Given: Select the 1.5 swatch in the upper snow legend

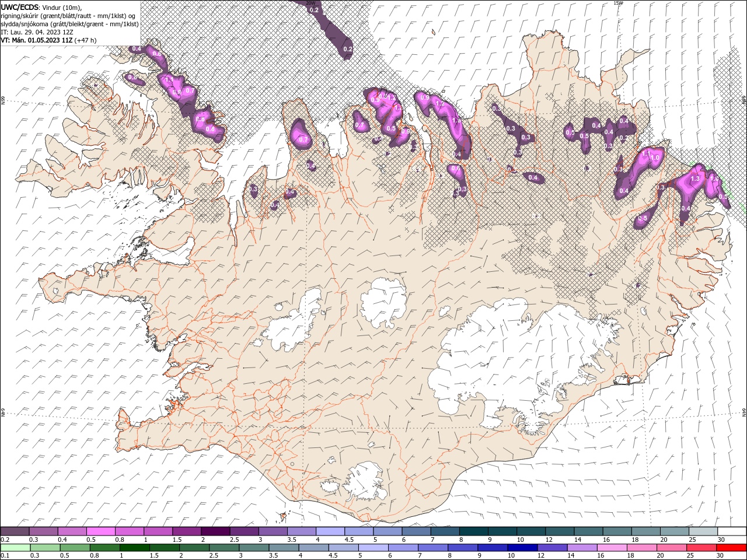Looking at the screenshot, I should (186, 531).
